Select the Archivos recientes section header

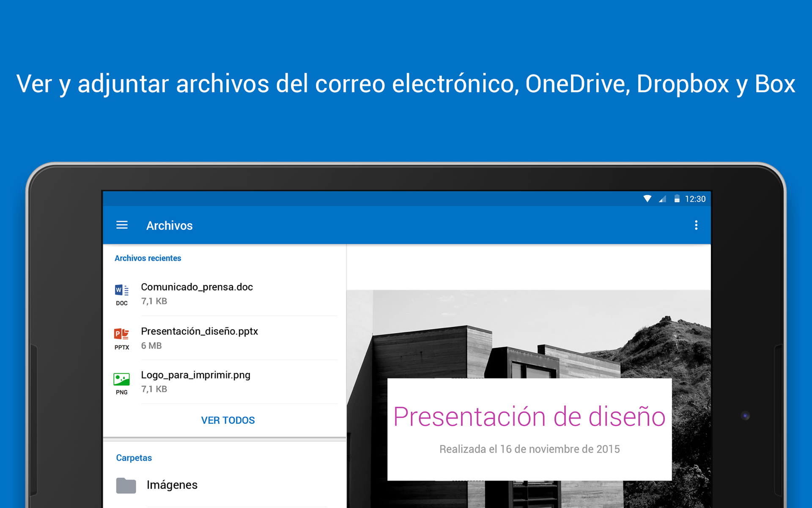tap(148, 258)
